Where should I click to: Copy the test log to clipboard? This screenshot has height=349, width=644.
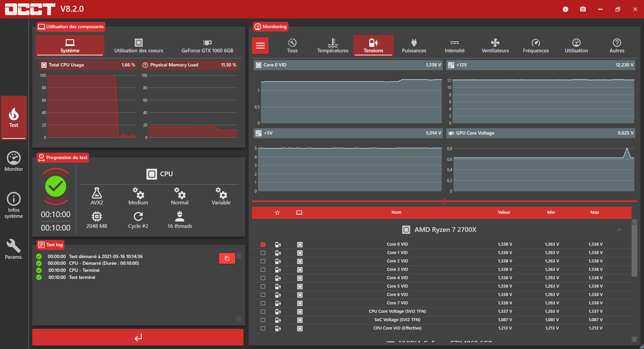point(227,258)
